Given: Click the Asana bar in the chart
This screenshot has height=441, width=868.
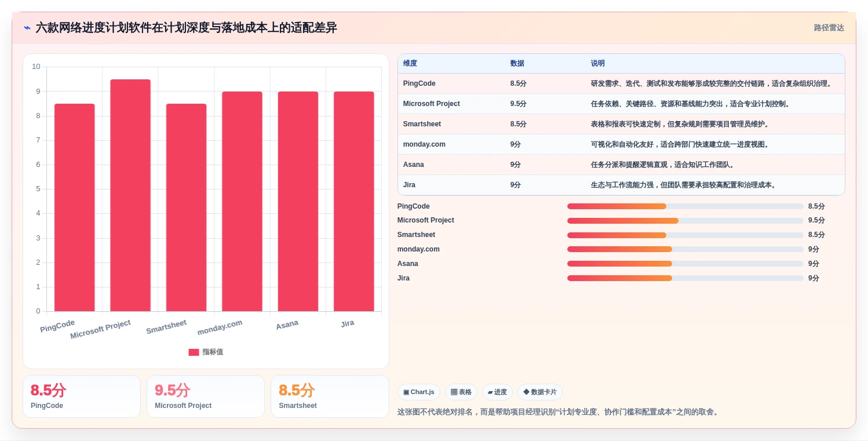Looking at the screenshot, I should [298, 201].
